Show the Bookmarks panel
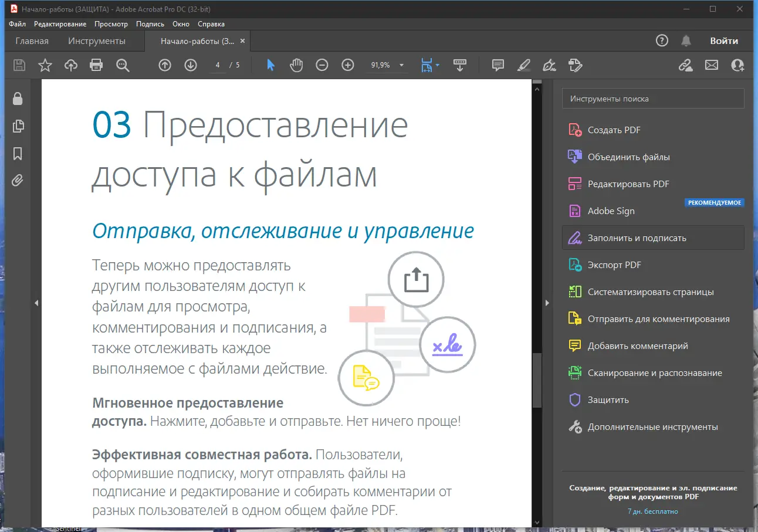This screenshot has width=758, height=532. click(18, 153)
